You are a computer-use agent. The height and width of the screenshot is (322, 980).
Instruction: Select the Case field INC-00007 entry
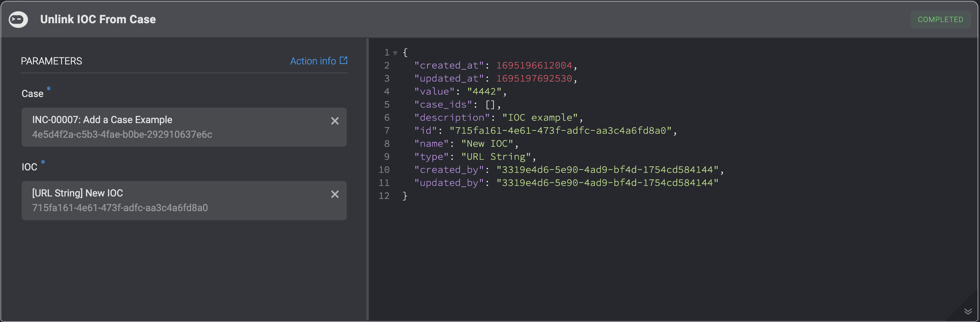[x=184, y=127]
